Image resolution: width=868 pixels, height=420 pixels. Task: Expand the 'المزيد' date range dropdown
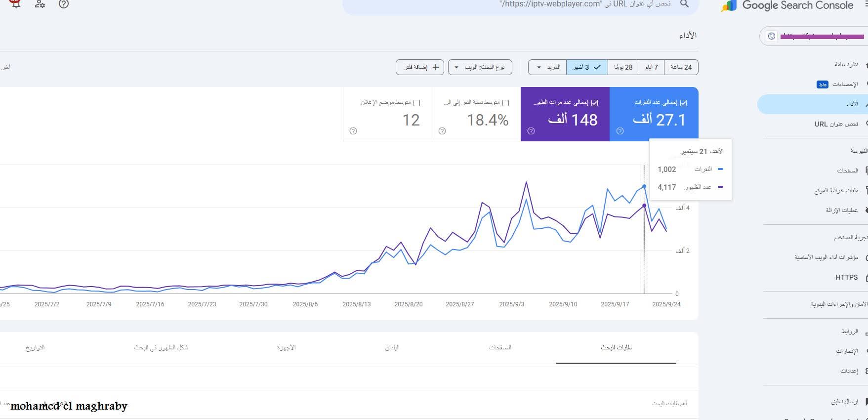(547, 67)
